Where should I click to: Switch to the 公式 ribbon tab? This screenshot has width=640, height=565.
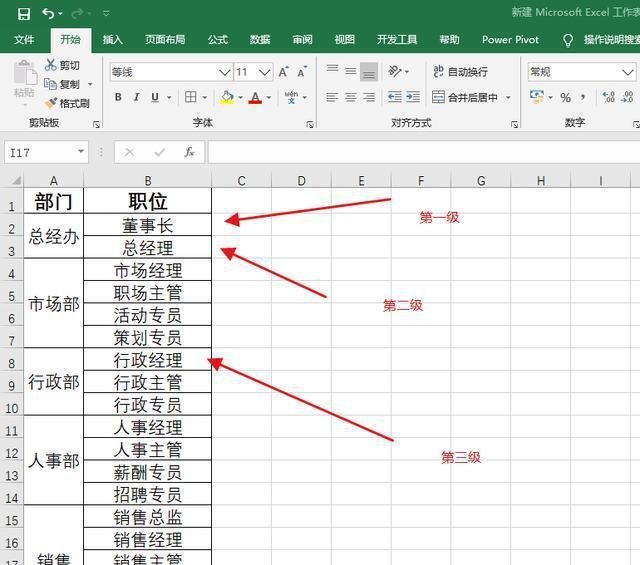click(218, 40)
